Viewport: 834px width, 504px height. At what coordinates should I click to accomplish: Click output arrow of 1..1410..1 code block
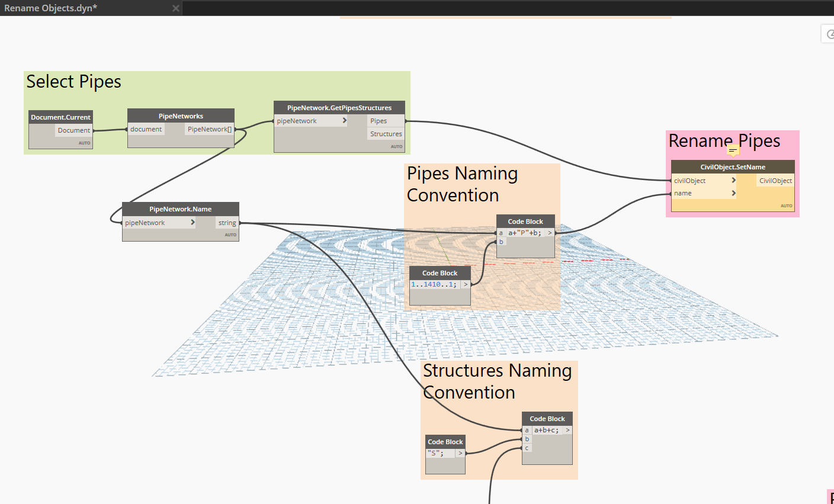[466, 284]
